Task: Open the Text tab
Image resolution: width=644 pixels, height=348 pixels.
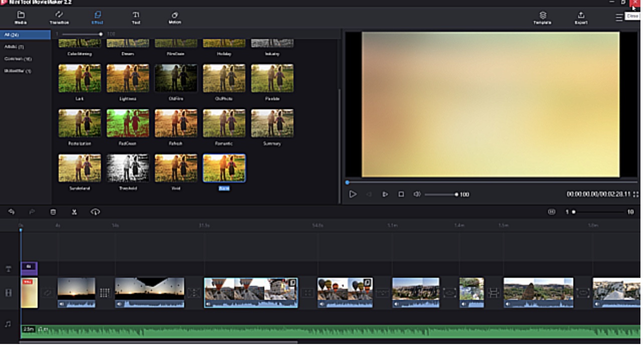Action: (x=136, y=18)
